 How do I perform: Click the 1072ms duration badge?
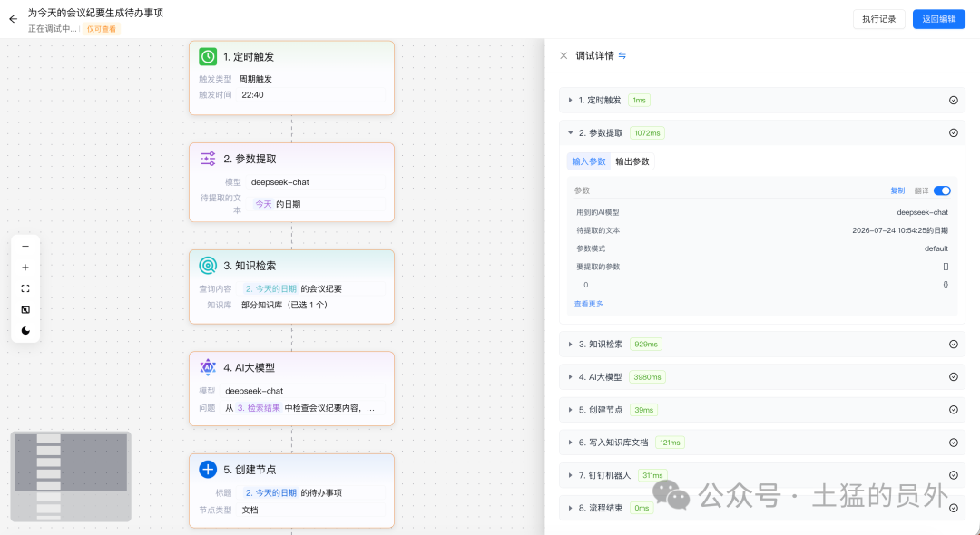[647, 133]
